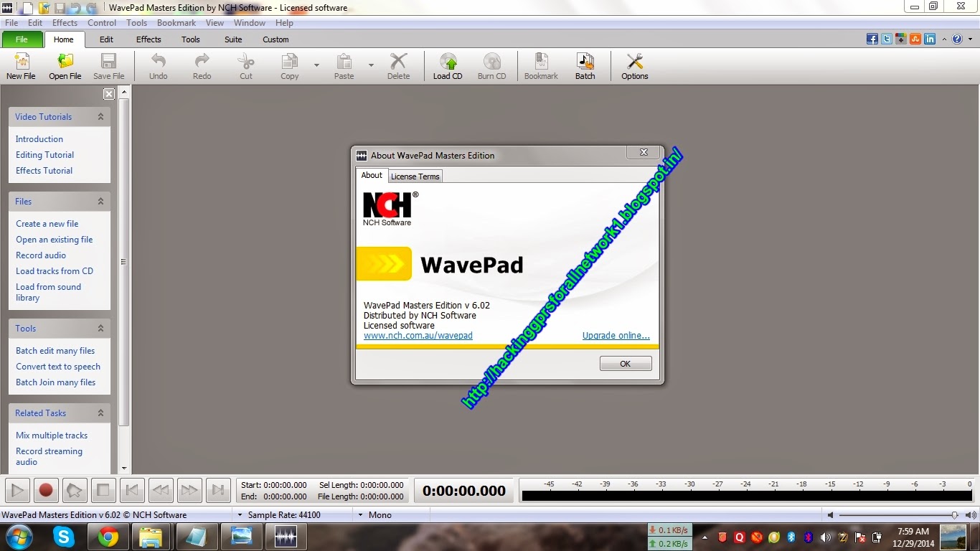Click the WavePad taskbar icon

coord(286,537)
